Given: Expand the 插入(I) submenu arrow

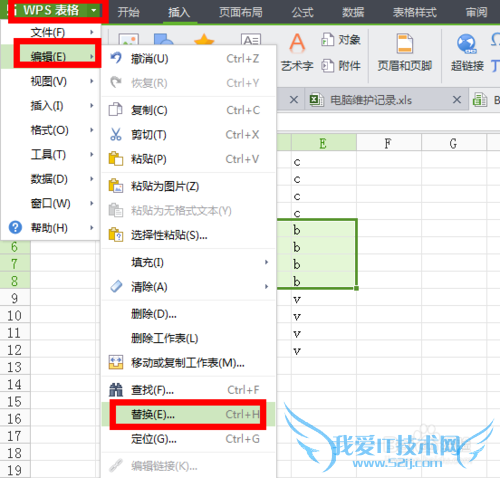Looking at the screenshot, I should [x=92, y=105].
